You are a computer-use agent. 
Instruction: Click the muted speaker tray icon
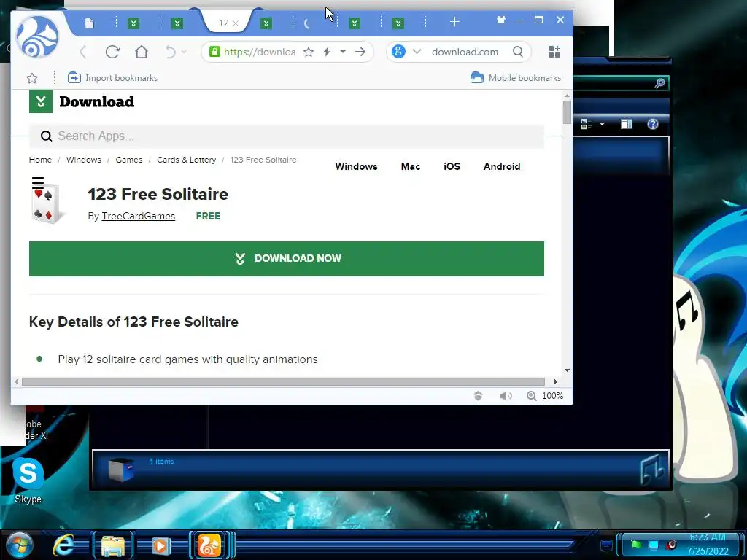pos(671,544)
